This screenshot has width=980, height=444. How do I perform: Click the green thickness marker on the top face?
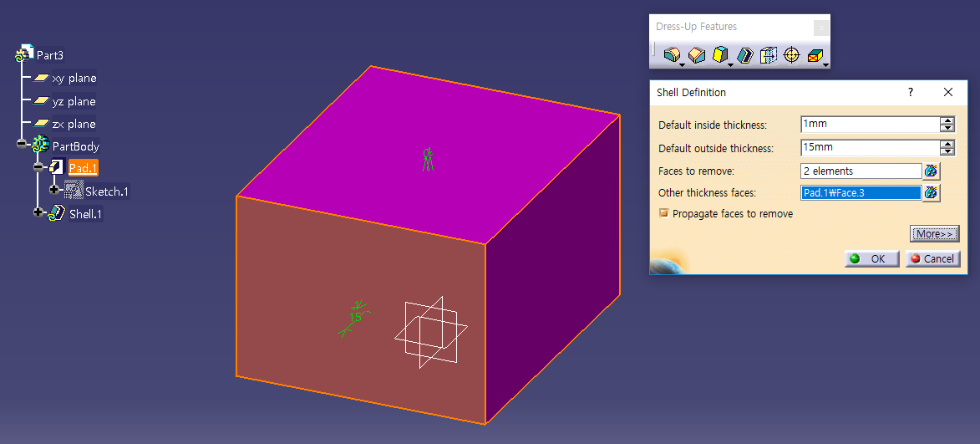(428, 160)
